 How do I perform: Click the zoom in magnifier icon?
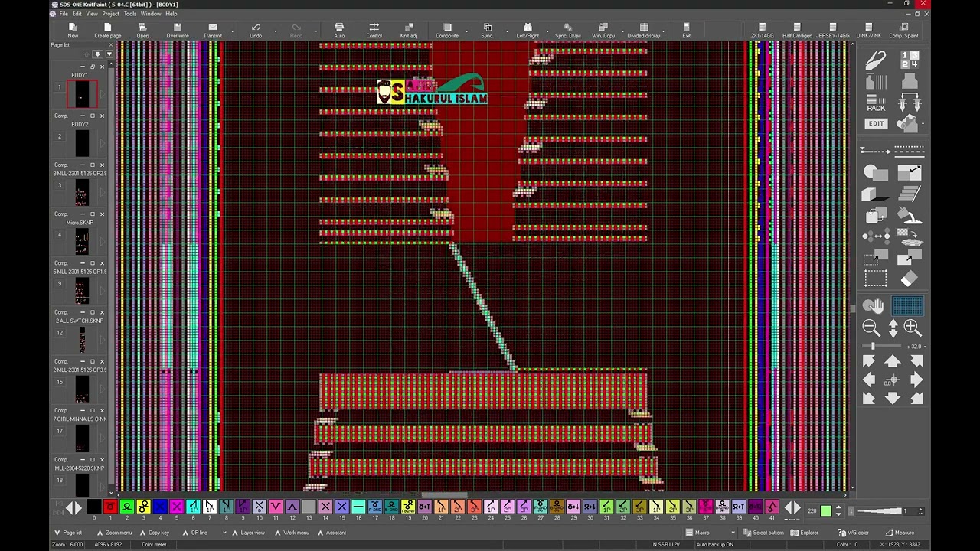pyautogui.click(x=912, y=328)
